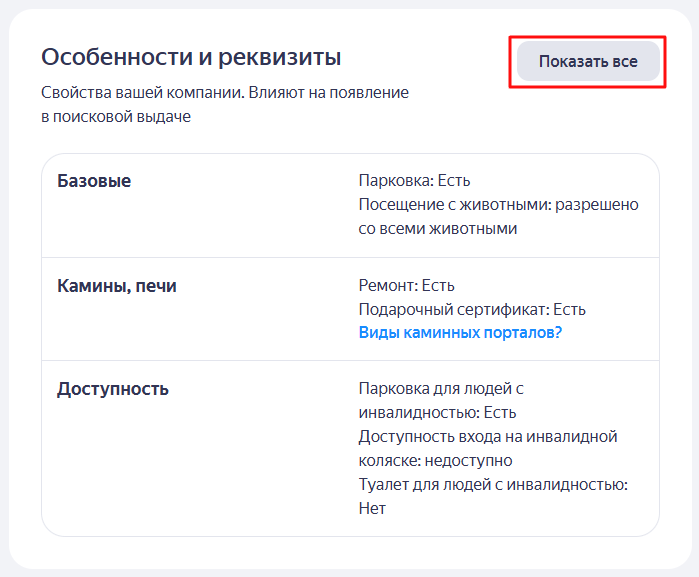
Task: Click 'Парковка для людей с инвалидностью' property
Action: point(440,389)
